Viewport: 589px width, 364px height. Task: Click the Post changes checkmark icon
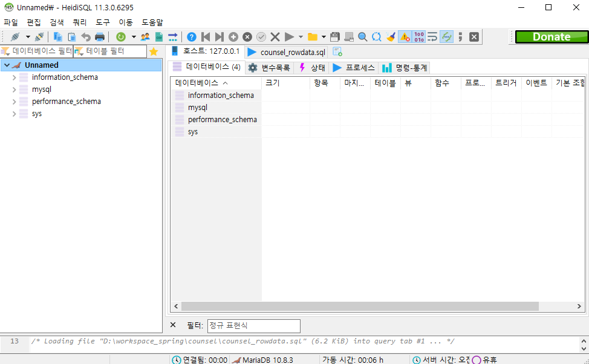(261, 37)
